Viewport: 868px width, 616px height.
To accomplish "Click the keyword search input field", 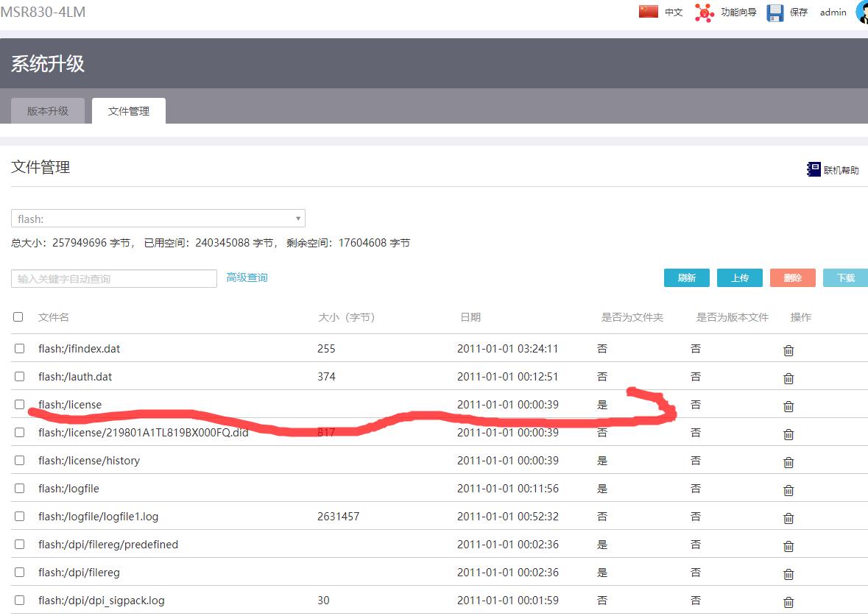I will pyautogui.click(x=114, y=278).
